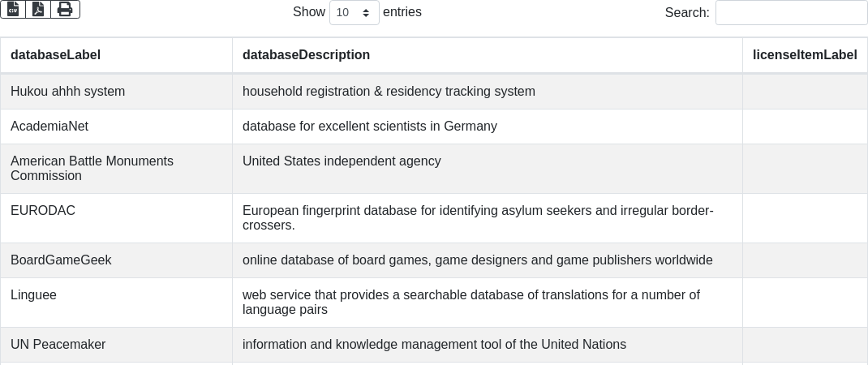Export table as PDF document
Image resolution: width=868 pixels, height=365 pixels.
pyautogui.click(x=38, y=10)
